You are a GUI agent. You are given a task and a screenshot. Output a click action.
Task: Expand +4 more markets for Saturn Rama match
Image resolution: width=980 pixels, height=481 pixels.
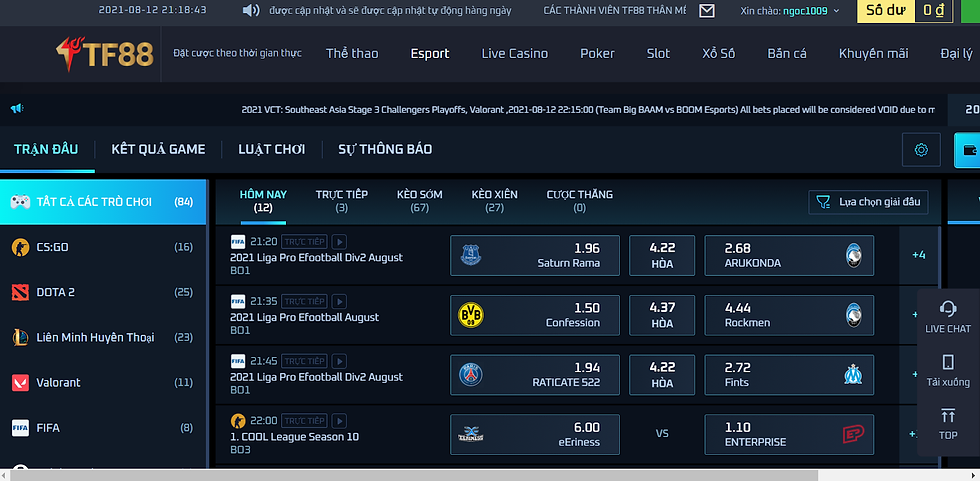(918, 255)
